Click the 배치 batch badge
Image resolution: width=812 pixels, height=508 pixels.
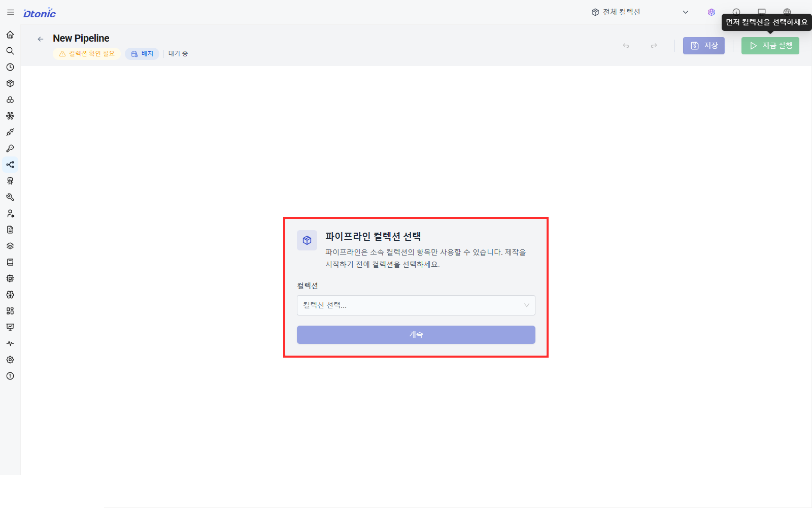142,54
